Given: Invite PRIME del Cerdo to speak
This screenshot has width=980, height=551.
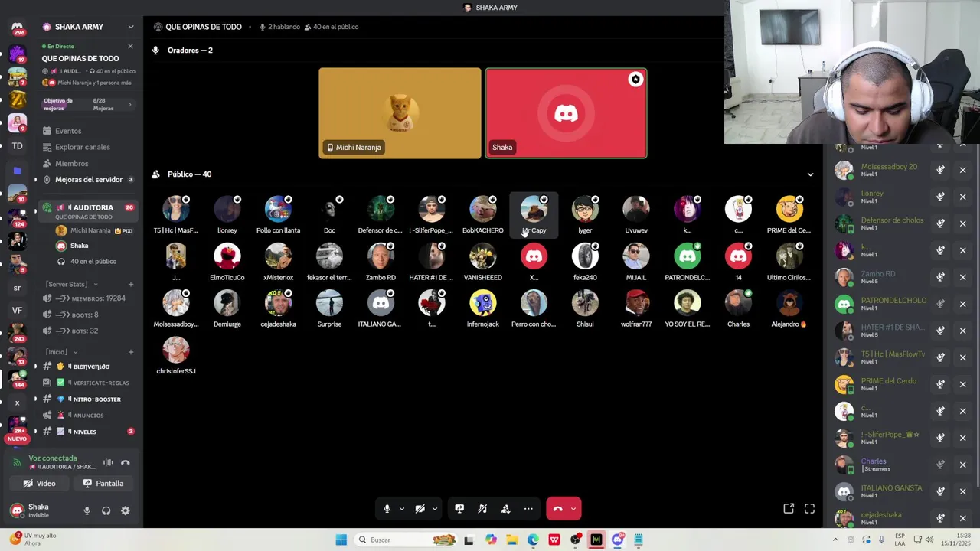Looking at the screenshot, I should pyautogui.click(x=940, y=384).
